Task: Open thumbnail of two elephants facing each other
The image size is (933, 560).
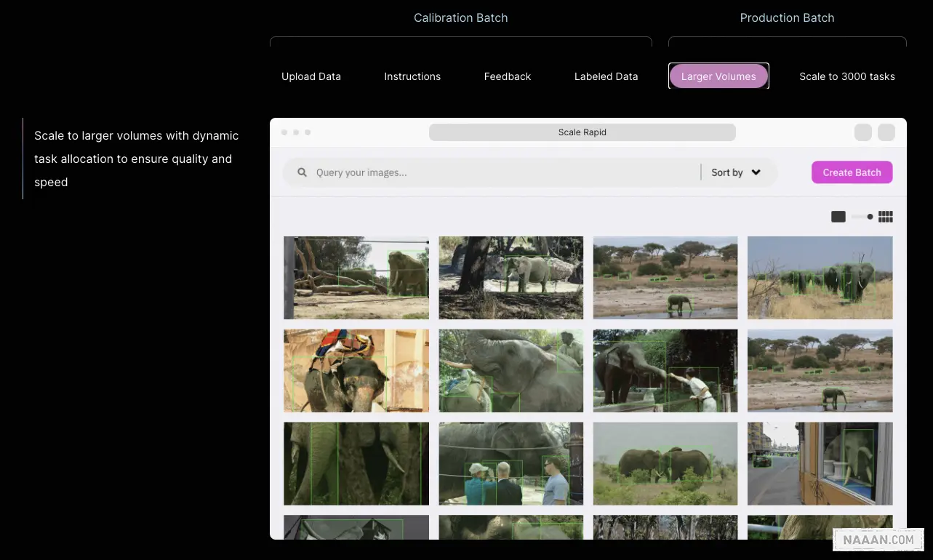Action: click(665, 464)
